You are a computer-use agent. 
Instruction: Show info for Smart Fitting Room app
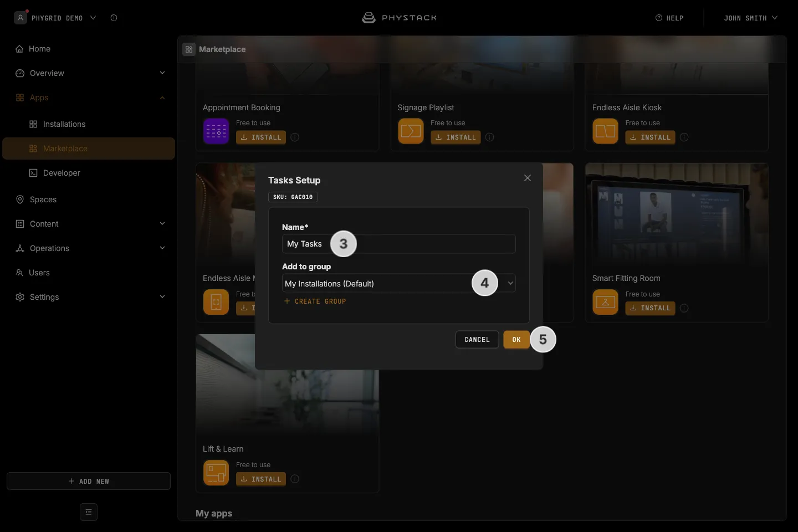click(x=684, y=308)
